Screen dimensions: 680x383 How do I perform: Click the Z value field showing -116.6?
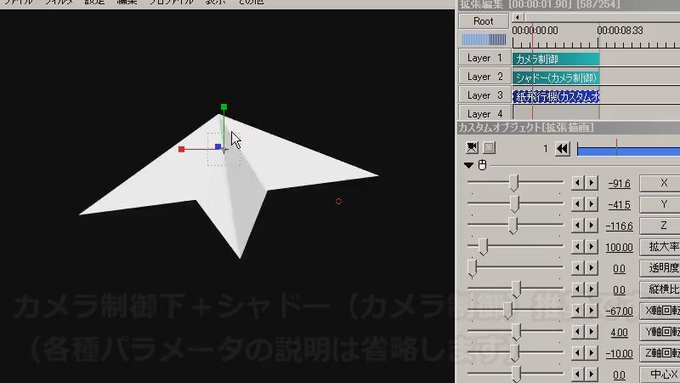[619, 226]
